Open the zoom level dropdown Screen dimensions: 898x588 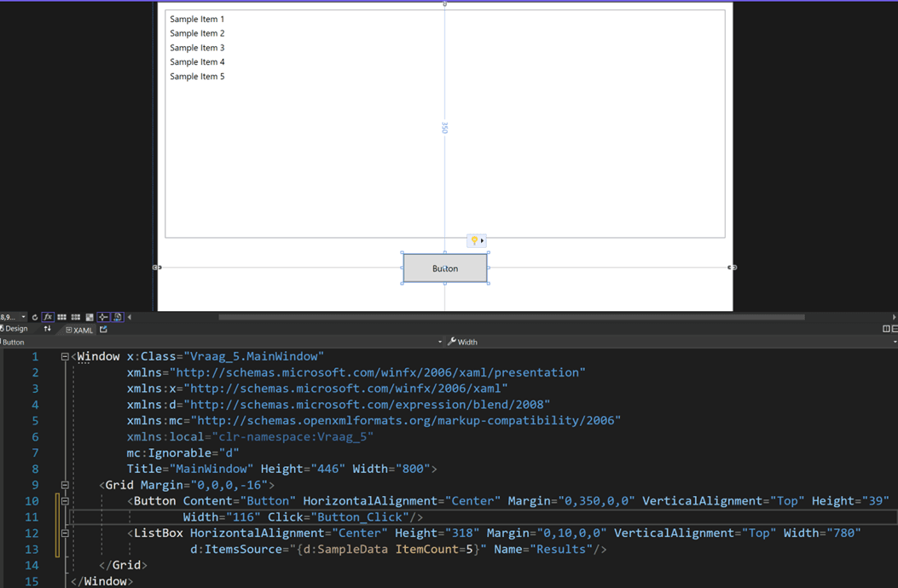coord(24,317)
